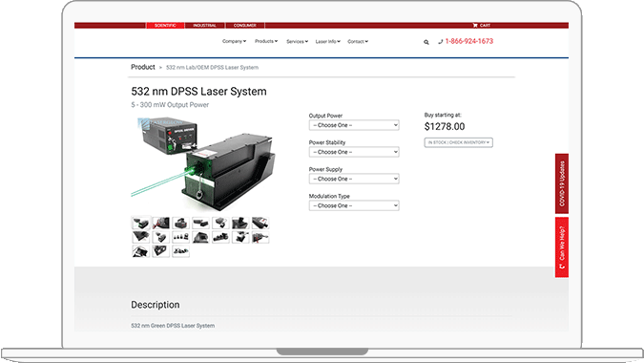Click the 532 nm DPSS Laser System heading

(x=198, y=92)
